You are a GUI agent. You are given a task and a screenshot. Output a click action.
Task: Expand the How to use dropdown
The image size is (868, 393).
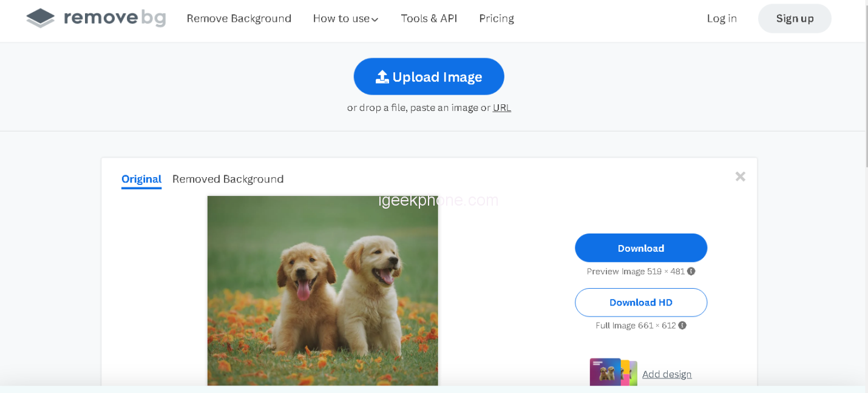(x=345, y=19)
